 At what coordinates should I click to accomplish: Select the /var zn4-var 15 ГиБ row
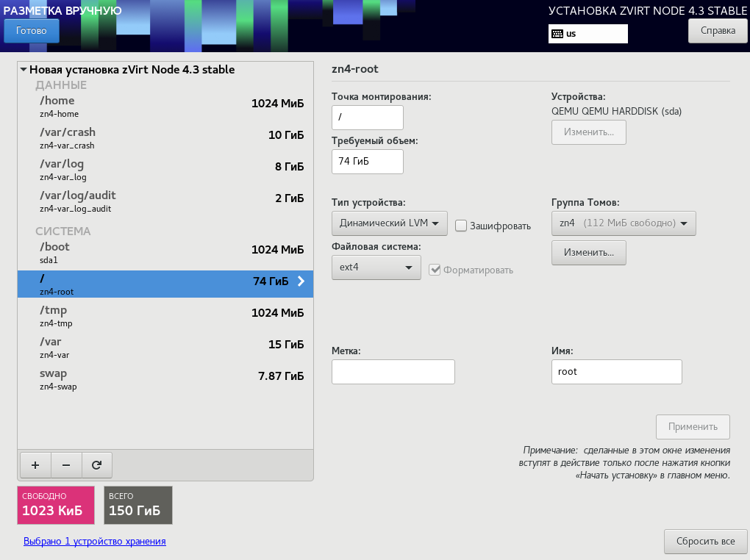pyautogui.click(x=165, y=347)
